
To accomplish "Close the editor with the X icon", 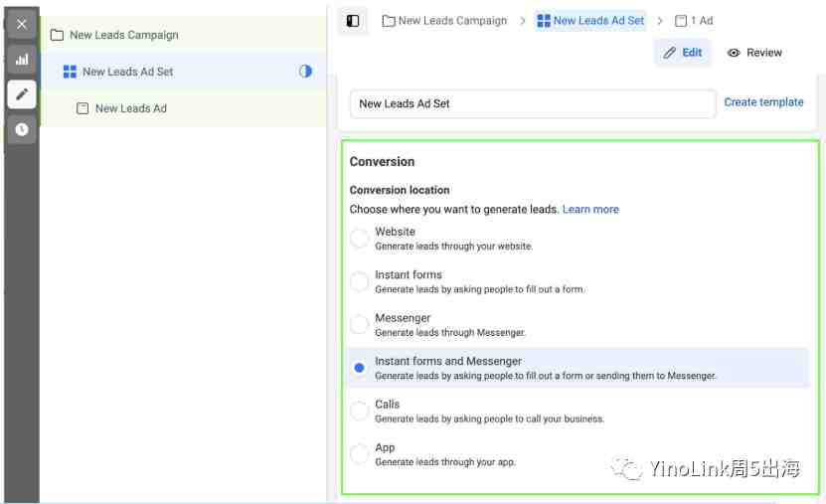I will tap(22, 24).
